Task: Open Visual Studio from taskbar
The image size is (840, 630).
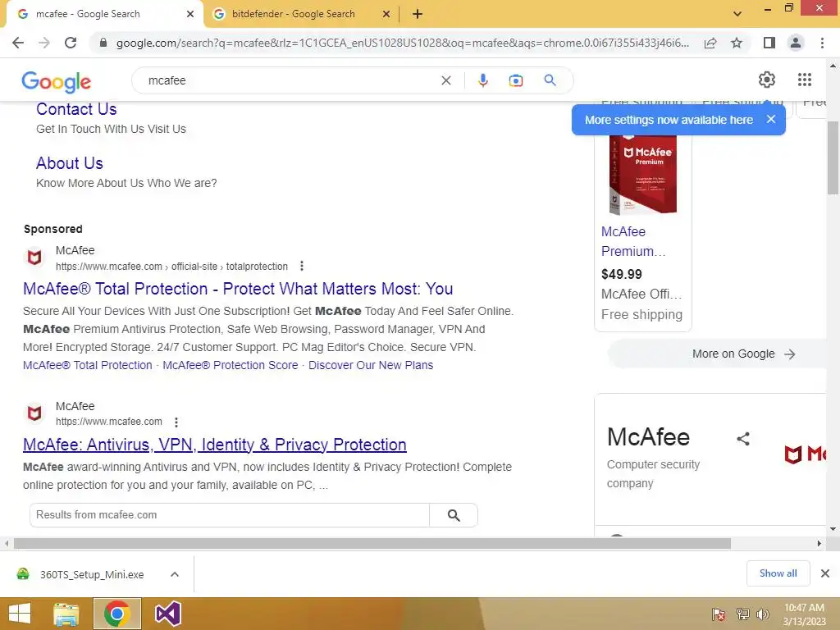Action: [x=167, y=614]
